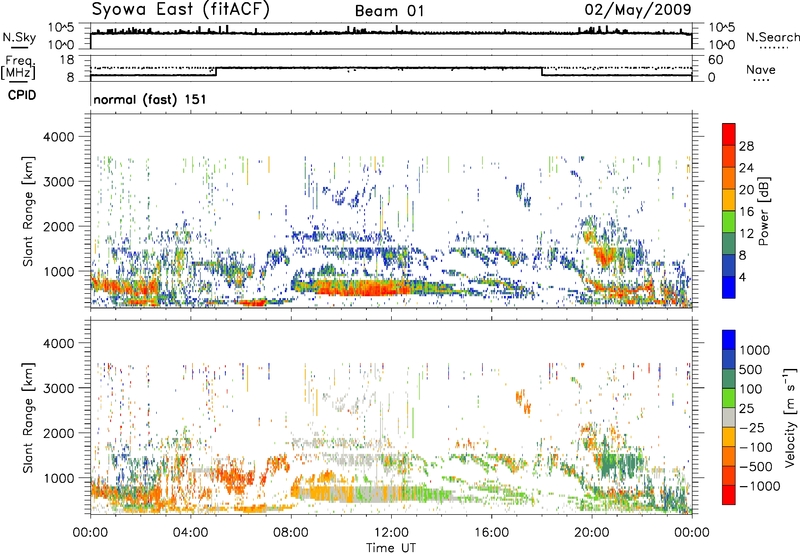Click the date '02/May/2009'
Viewport: 800px width, 554px height.
pos(638,9)
